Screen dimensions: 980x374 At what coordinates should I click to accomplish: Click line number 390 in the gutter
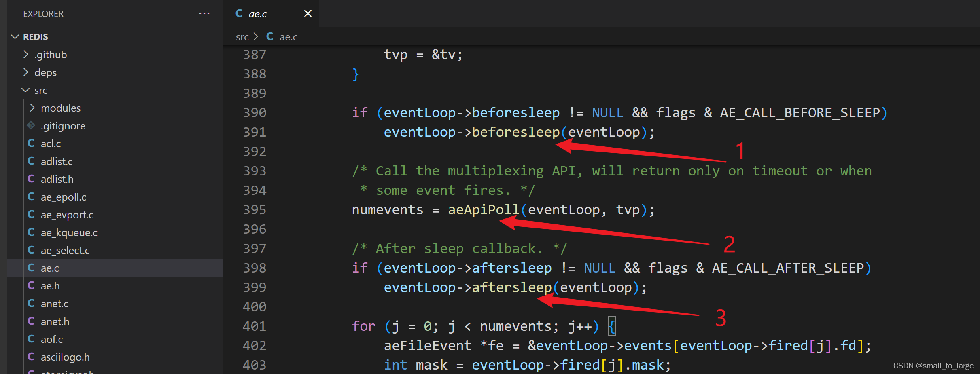[255, 112]
